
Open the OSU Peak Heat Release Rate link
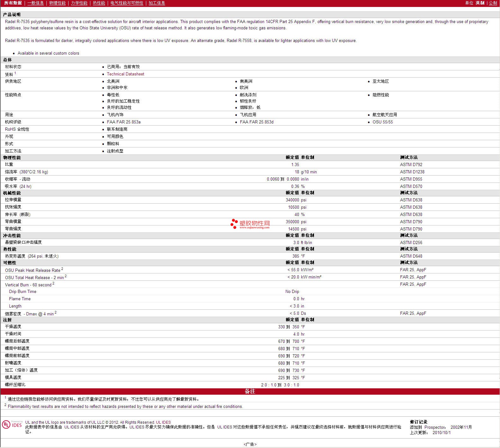[33, 270]
